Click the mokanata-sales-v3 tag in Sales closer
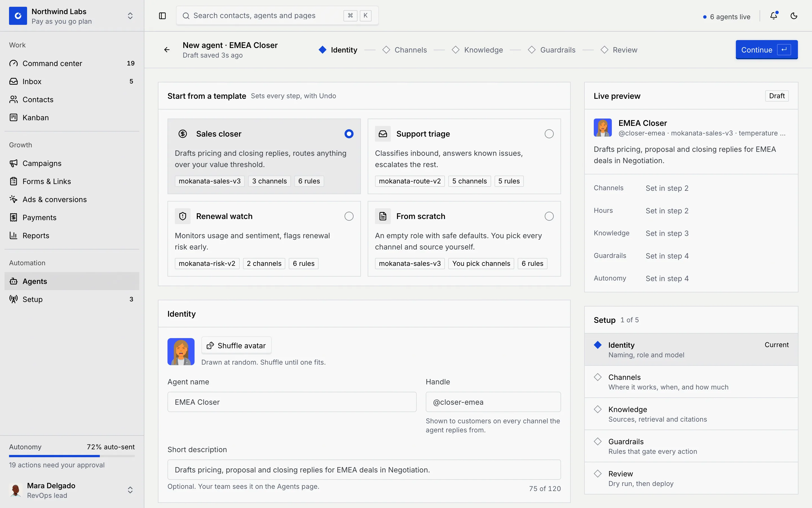The height and width of the screenshot is (508, 812). pyautogui.click(x=209, y=181)
